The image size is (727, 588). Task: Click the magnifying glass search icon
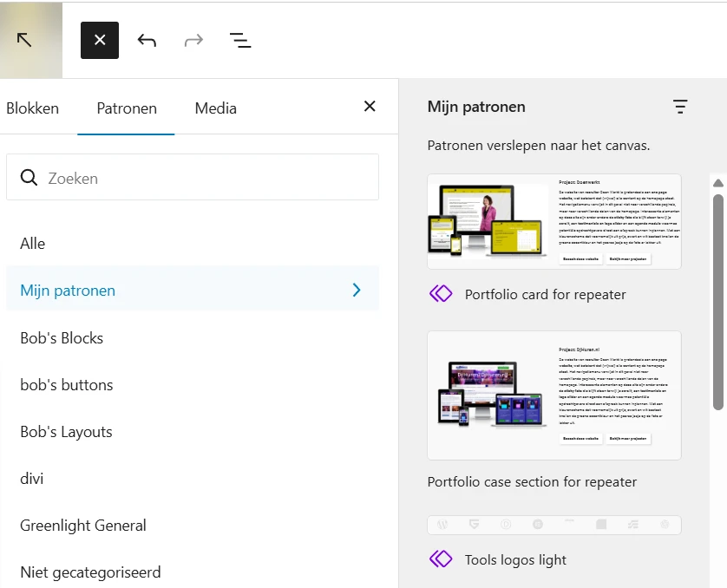29,178
